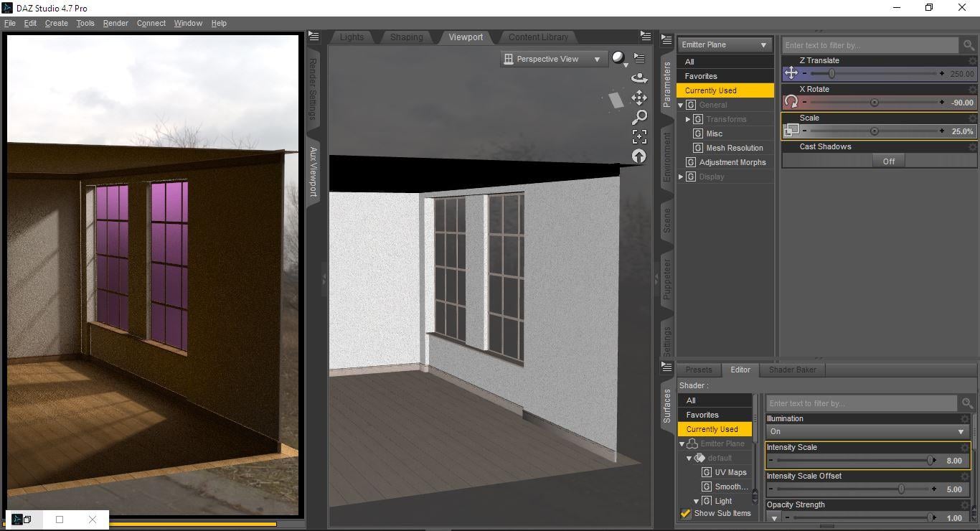Open the Emitter Plane node dropdown

(725, 45)
